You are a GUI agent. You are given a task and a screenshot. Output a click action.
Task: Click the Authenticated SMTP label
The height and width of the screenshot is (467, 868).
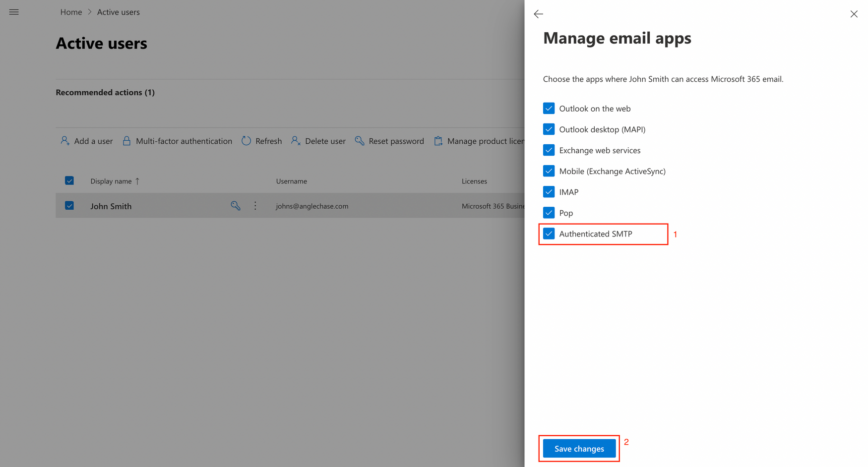[x=596, y=234]
